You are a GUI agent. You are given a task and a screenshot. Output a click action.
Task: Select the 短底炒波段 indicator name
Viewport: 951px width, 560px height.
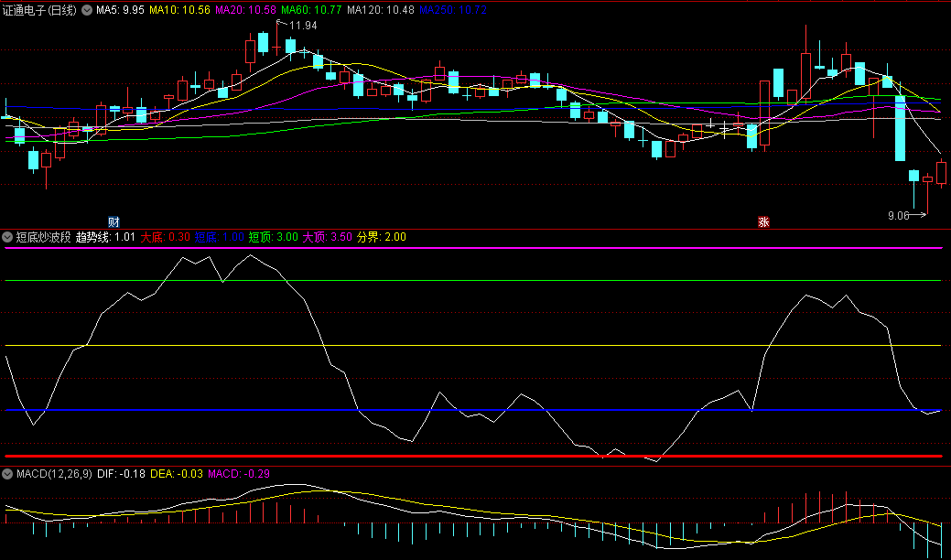point(44,237)
